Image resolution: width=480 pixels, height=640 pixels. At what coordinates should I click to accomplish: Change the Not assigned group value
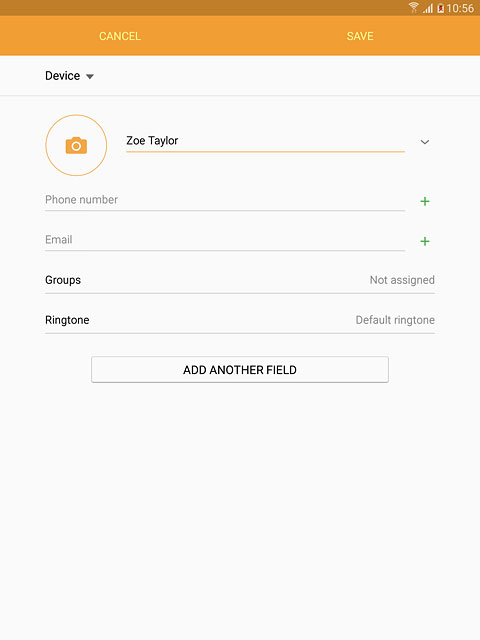tap(402, 280)
